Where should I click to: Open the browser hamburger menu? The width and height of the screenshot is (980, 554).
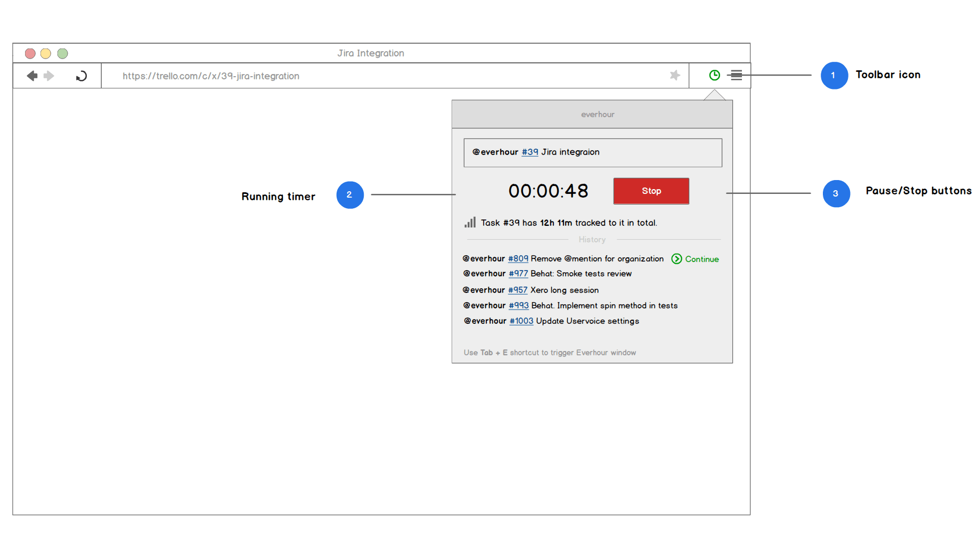click(x=736, y=76)
